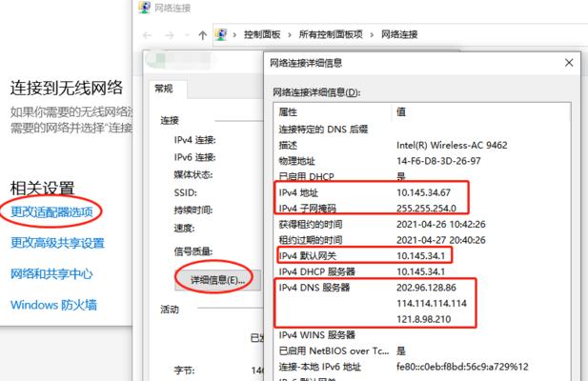This screenshot has width=588, height=381.
Task: Open 更改高级共享设置 link
Action: pyautogui.click(x=57, y=243)
